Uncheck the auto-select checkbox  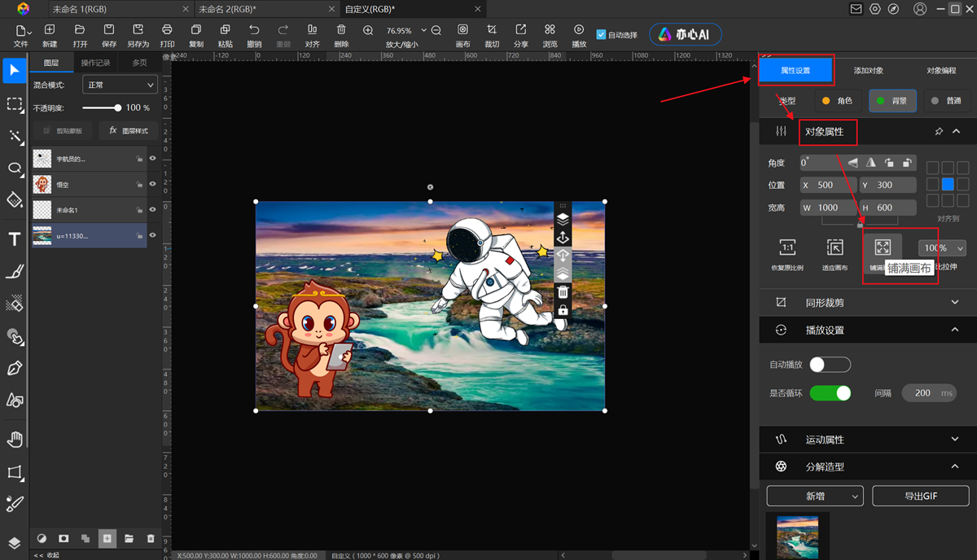click(602, 35)
